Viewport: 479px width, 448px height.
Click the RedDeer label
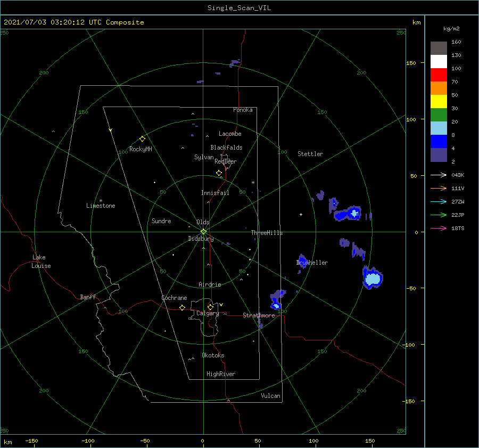tap(226, 161)
